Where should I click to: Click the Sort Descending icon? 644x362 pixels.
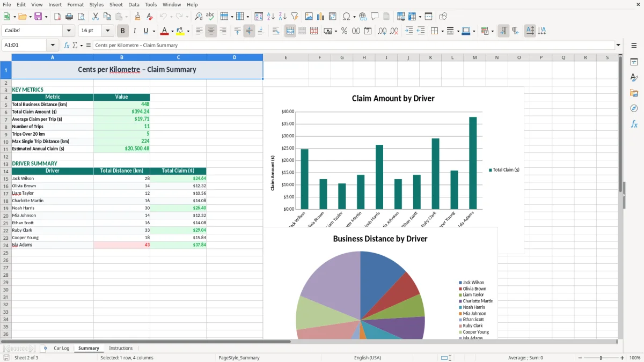(x=282, y=17)
